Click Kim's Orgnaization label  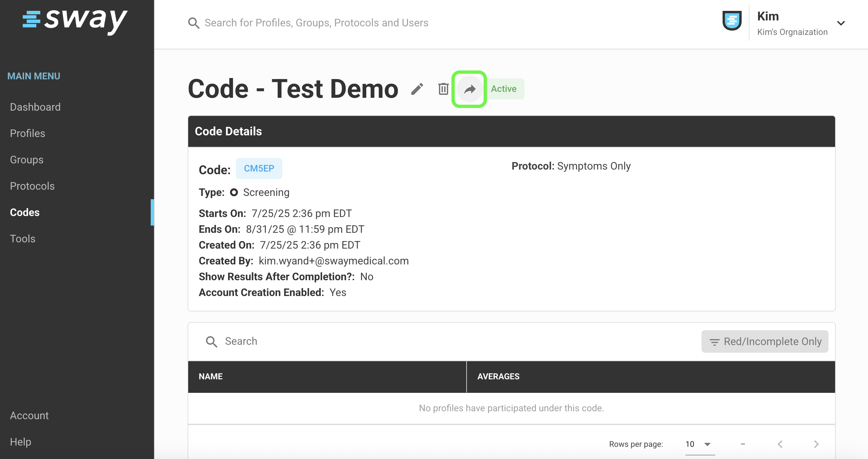[x=792, y=32]
